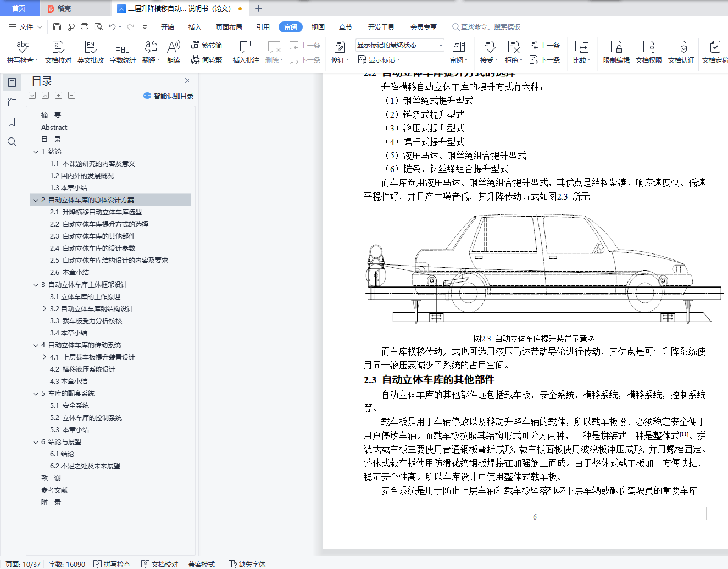Viewport: 728px width, 569px height.
Task: Click the minus box icon under 目录 title
Action: [x=72, y=96]
